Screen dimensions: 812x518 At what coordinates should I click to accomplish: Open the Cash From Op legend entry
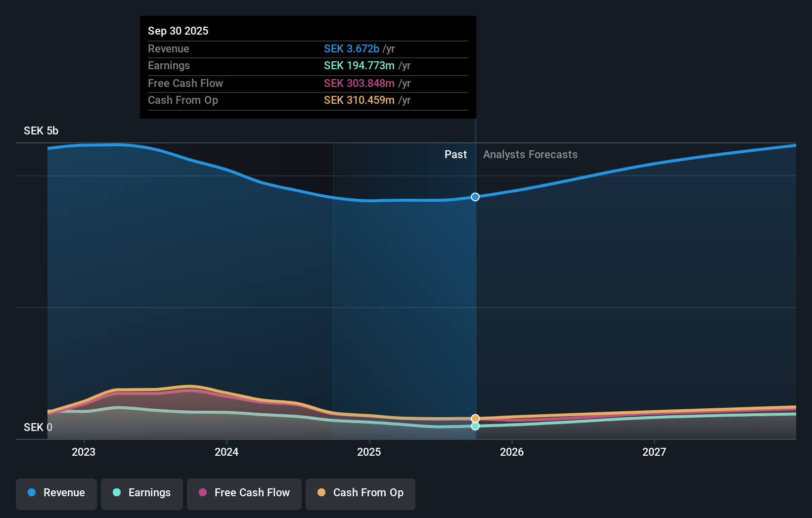(360, 493)
